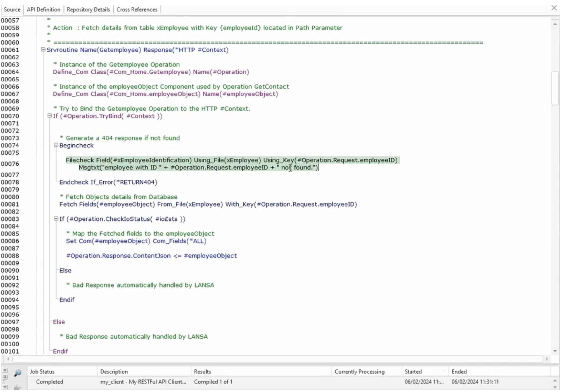Open the API Definition tab

click(44, 9)
